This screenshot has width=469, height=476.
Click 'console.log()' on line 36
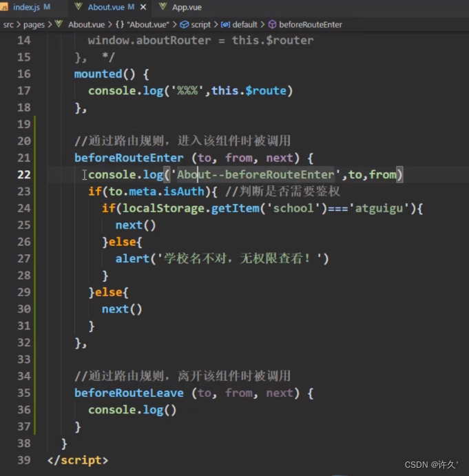(x=132, y=410)
